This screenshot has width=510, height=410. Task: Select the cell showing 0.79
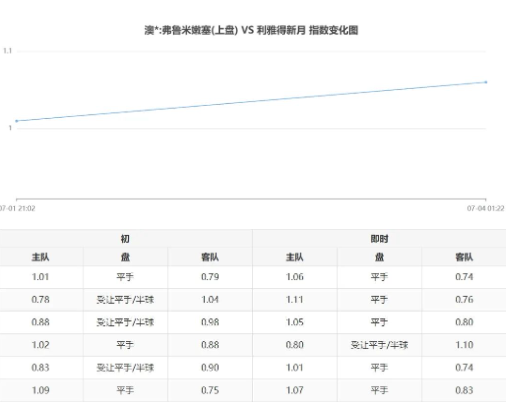(x=210, y=277)
